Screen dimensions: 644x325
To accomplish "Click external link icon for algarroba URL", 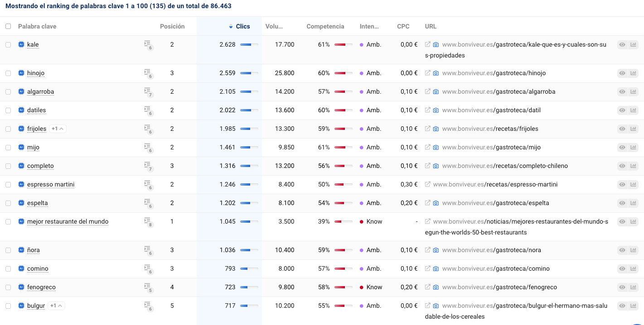I will pyautogui.click(x=427, y=91).
